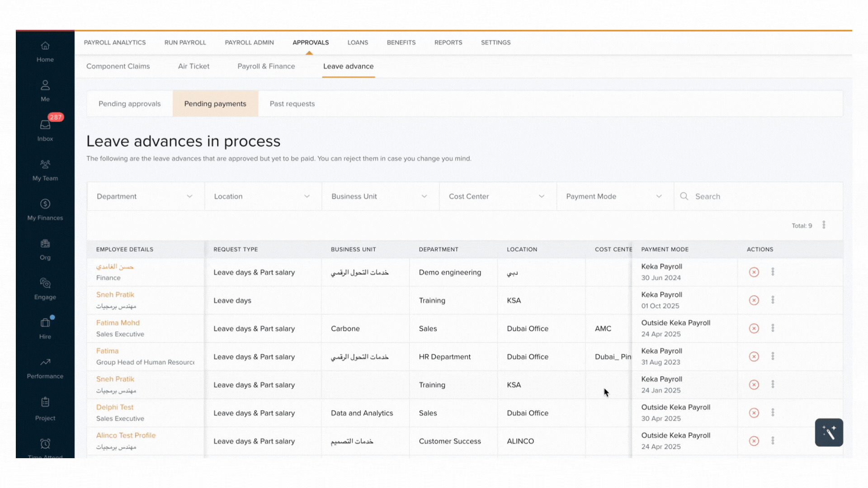Screen dimensions: 868x488
Task: Open the Inbox icon in sidebar
Action: coord(45,126)
